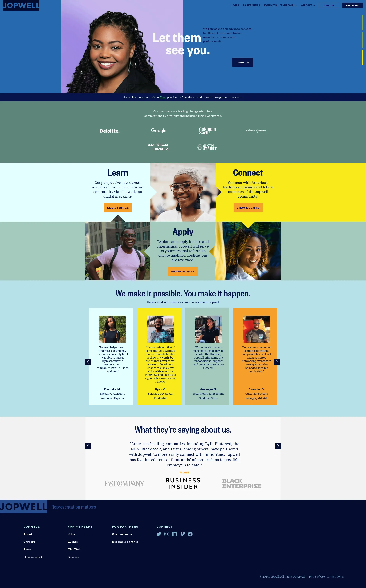
Task: Click right carousel arrow on testimonials
Action: coord(277,362)
